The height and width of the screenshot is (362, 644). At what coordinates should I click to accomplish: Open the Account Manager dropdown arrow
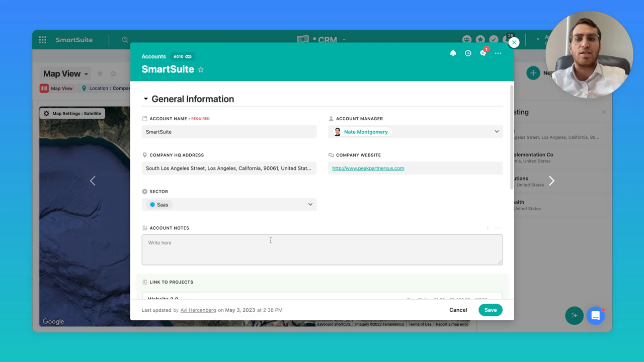coord(497,132)
